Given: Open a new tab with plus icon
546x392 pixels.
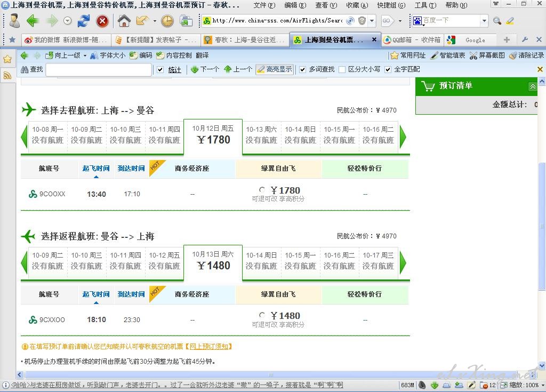Looking at the screenshot, I should click(507, 39).
